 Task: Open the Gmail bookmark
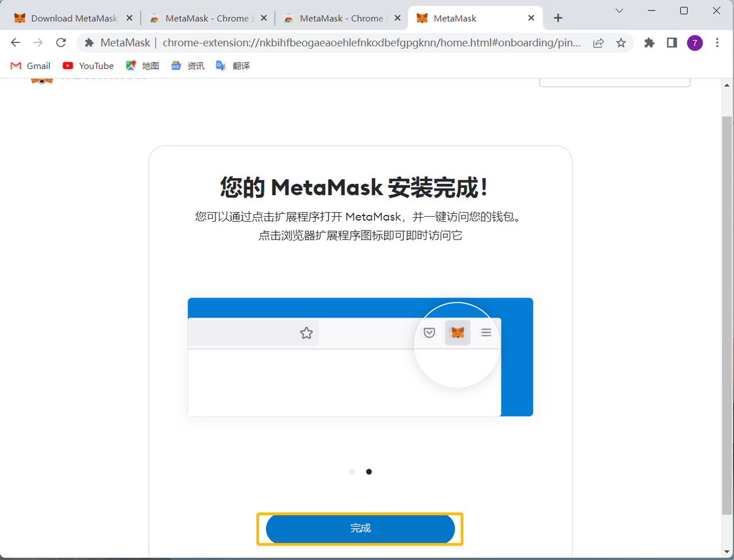point(30,66)
